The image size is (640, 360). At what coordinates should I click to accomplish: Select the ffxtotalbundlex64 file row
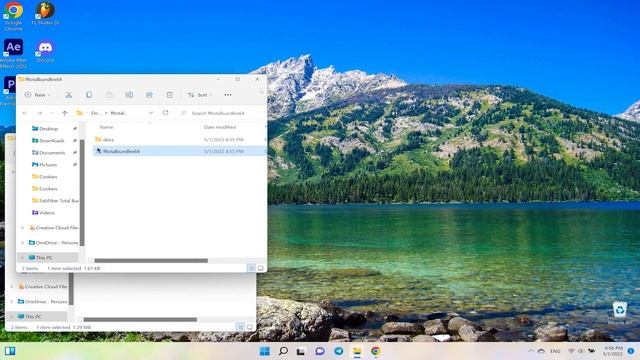tap(180, 151)
